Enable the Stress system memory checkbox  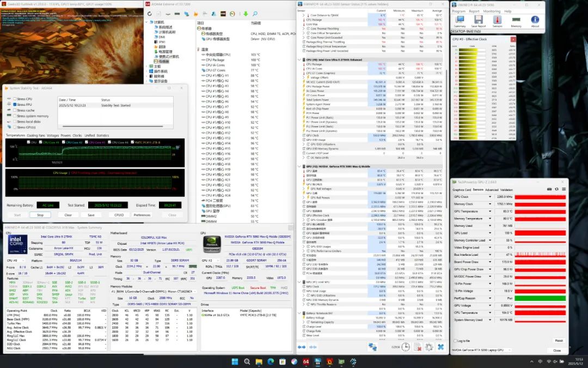[x=15, y=116]
